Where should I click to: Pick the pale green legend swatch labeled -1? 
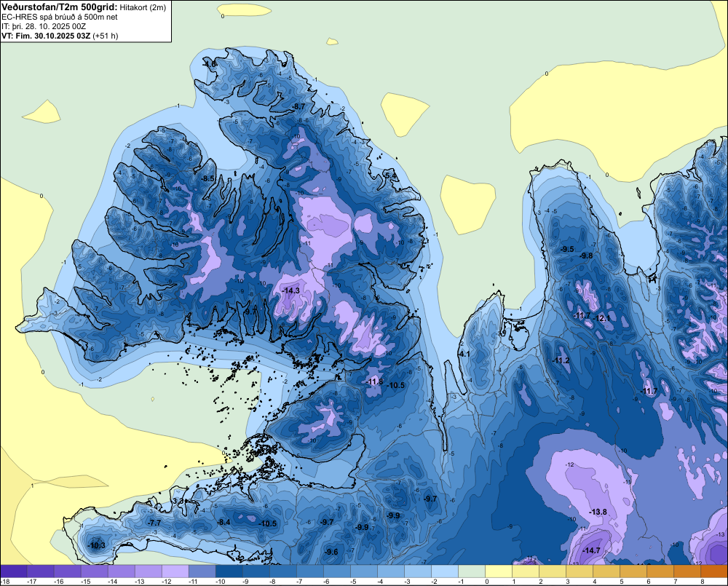pos(471,571)
